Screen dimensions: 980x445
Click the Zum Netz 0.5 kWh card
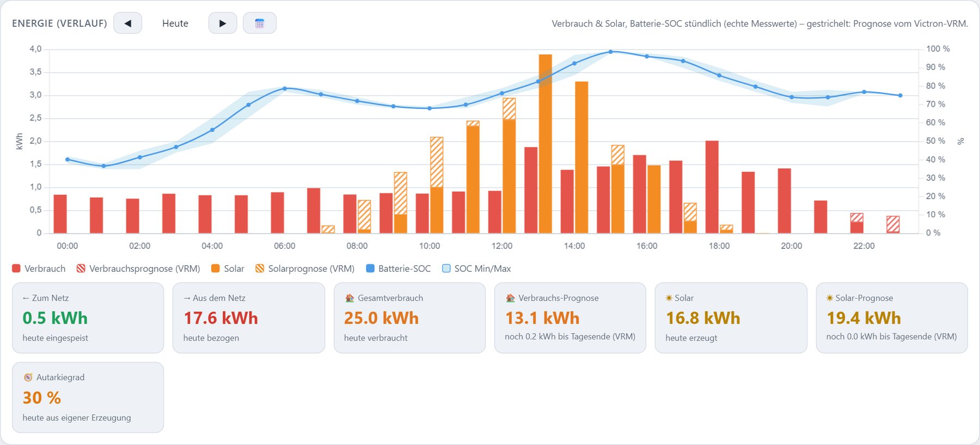pyautogui.click(x=88, y=318)
